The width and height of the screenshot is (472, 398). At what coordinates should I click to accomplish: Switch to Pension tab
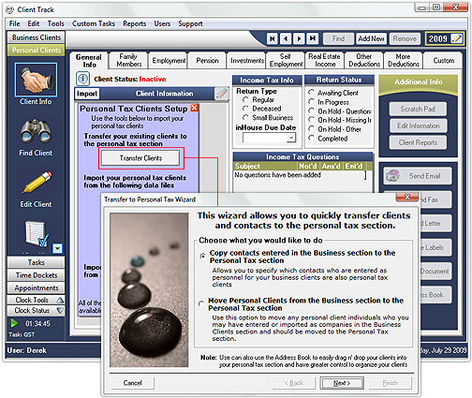click(x=207, y=61)
